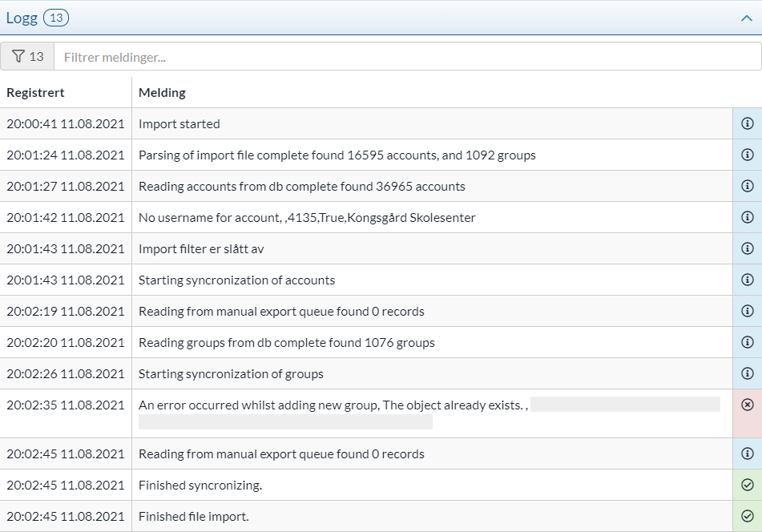The image size is (762, 532).
Task: Sort by the 'Registrert' column header
Action: click(x=36, y=93)
